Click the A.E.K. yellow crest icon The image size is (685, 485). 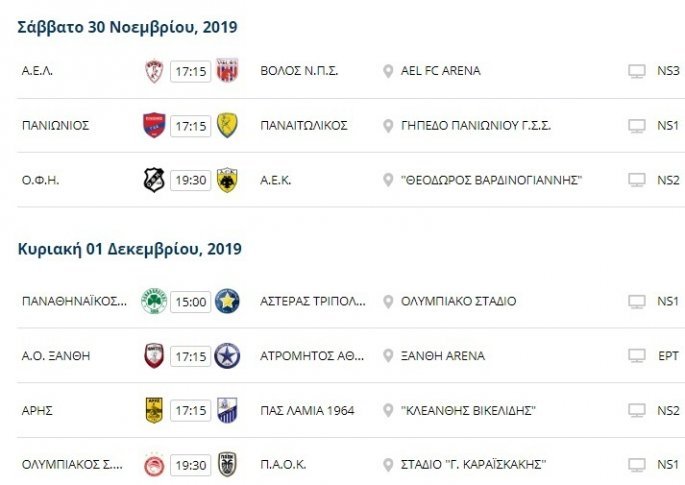[227, 180]
